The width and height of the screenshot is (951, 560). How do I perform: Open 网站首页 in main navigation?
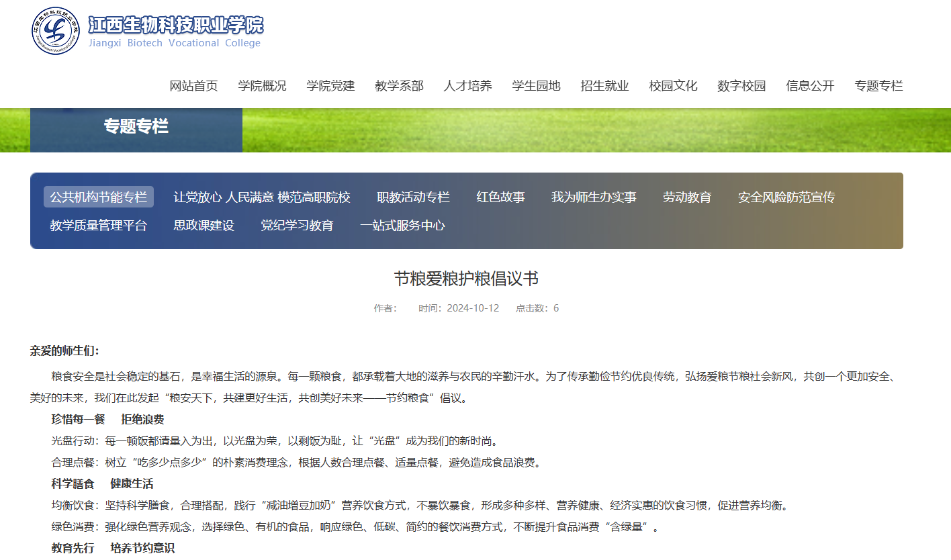click(x=193, y=86)
